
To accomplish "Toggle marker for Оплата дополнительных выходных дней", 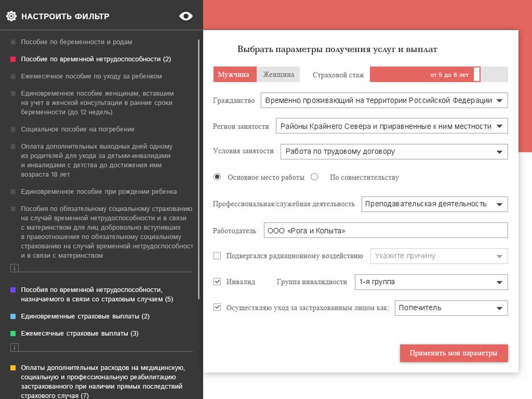I will click(x=13, y=147).
